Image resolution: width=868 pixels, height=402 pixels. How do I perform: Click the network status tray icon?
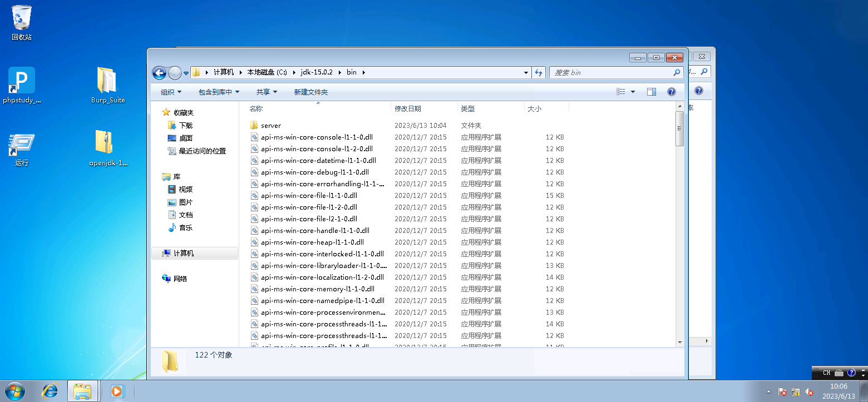pyautogui.click(x=796, y=392)
